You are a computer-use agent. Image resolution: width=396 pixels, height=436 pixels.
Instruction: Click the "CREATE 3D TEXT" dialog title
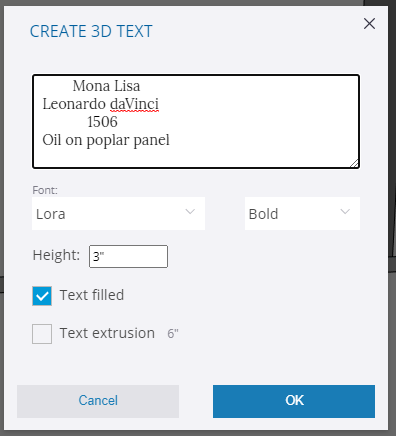(91, 31)
